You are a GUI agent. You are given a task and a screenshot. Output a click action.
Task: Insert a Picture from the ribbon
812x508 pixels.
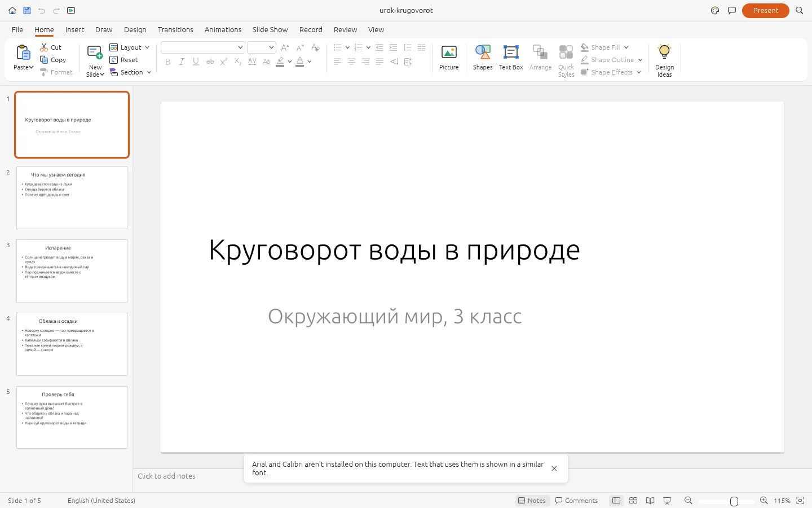(449, 58)
